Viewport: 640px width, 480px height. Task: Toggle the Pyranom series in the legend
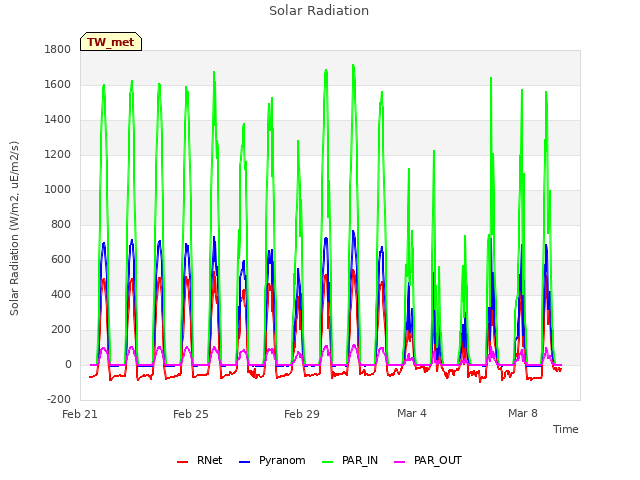[x=272, y=460]
